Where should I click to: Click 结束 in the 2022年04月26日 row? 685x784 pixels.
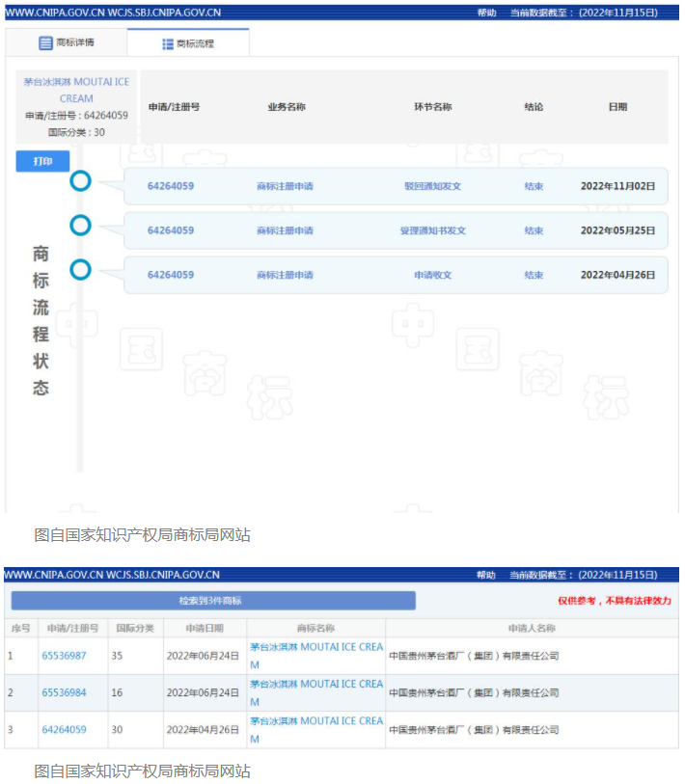tap(534, 275)
